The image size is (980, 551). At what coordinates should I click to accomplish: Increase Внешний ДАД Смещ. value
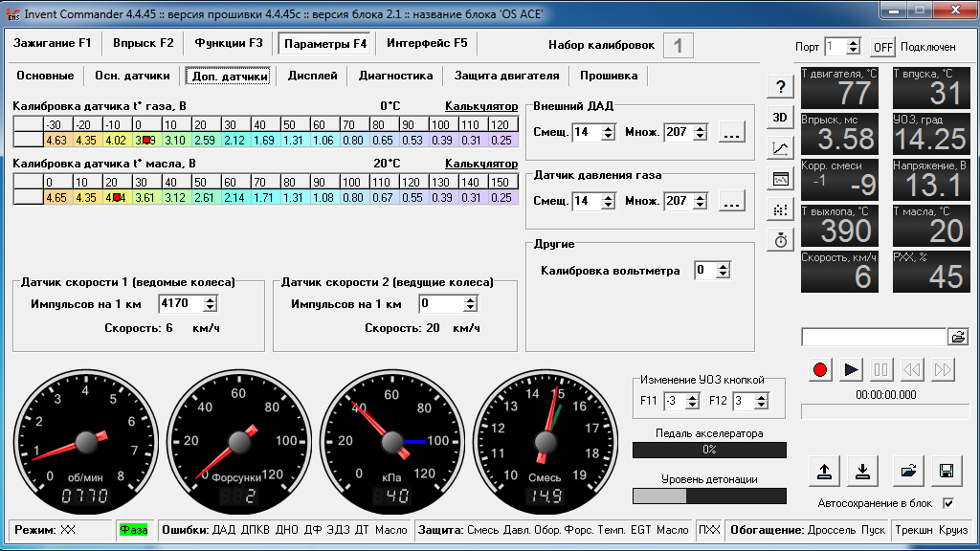tap(608, 128)
